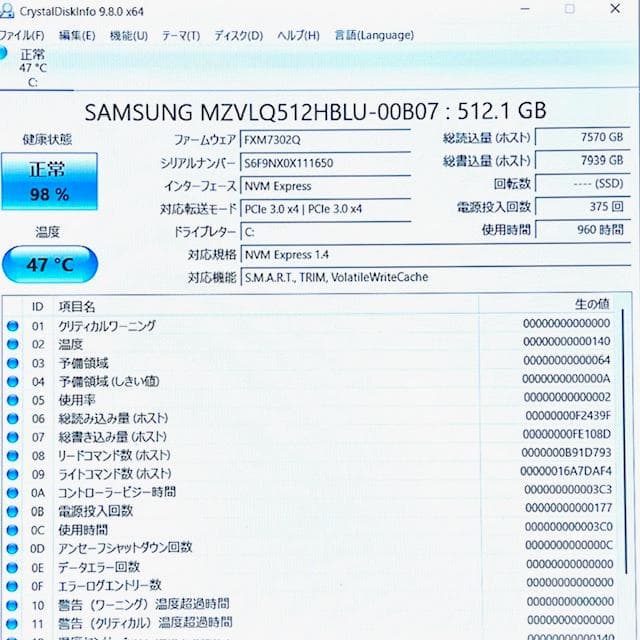
Task: Click the firmware field FXM7302Q
Action: click(325, 140)
